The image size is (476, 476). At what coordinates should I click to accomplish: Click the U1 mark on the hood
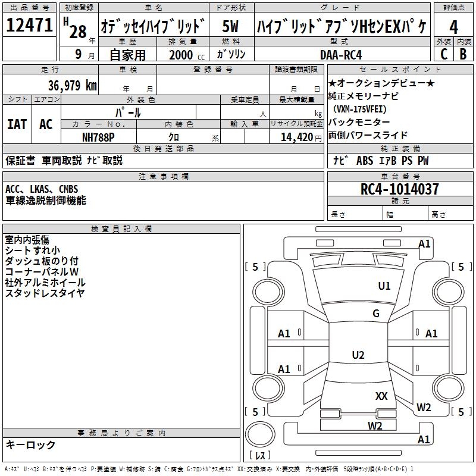point(384,286)
